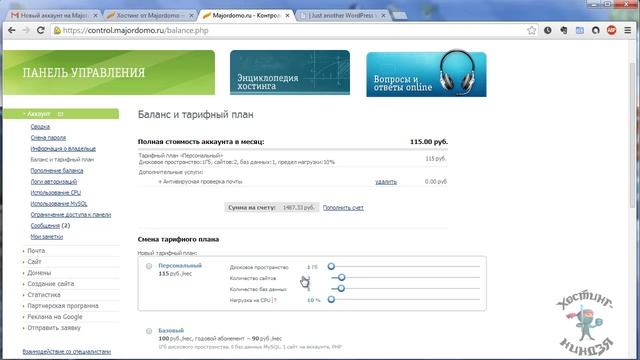Image resolution: width=640 pixels, height=360 pixels.
Task: Switch to the Gmail 'Новый аккаунт' tab
Action: (x=53, y=15)
